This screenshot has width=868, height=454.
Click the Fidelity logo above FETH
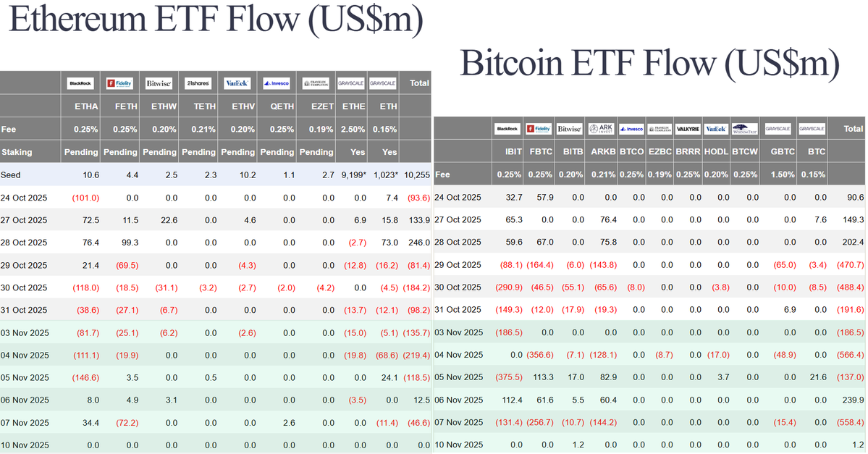pos(119,83)
